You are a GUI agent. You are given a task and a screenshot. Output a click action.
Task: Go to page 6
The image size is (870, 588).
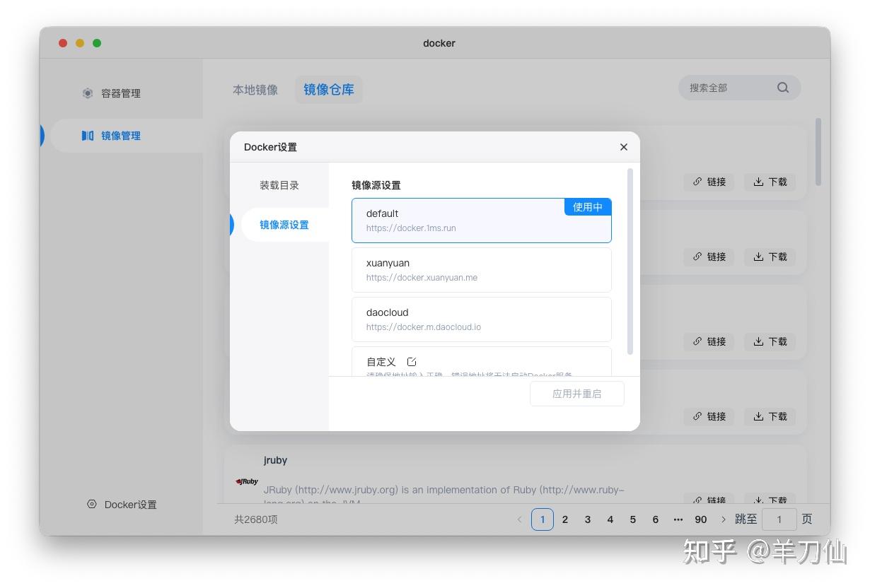[656, 519]
